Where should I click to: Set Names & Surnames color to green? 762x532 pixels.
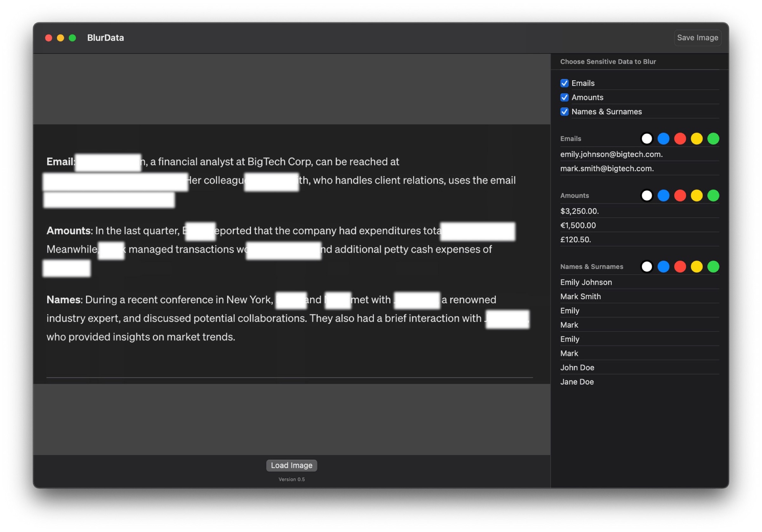pyautogui.click(x=713, y=267)
